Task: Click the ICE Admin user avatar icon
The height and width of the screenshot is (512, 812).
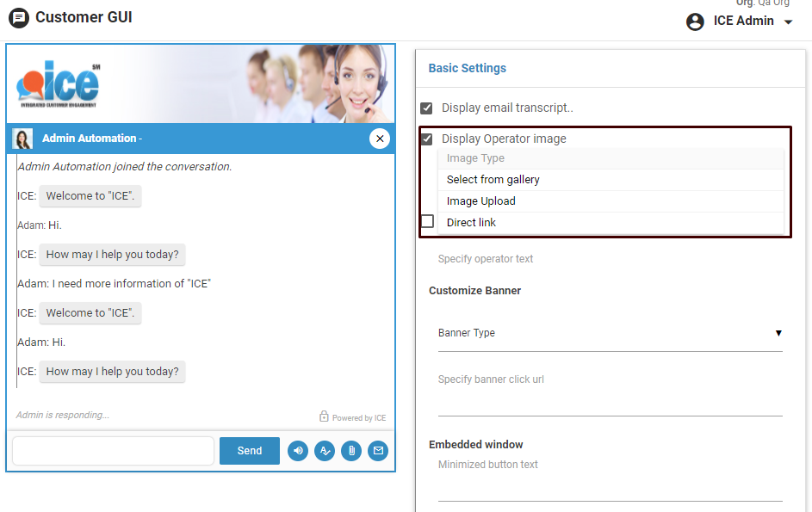Action: [x=695, y=22]
